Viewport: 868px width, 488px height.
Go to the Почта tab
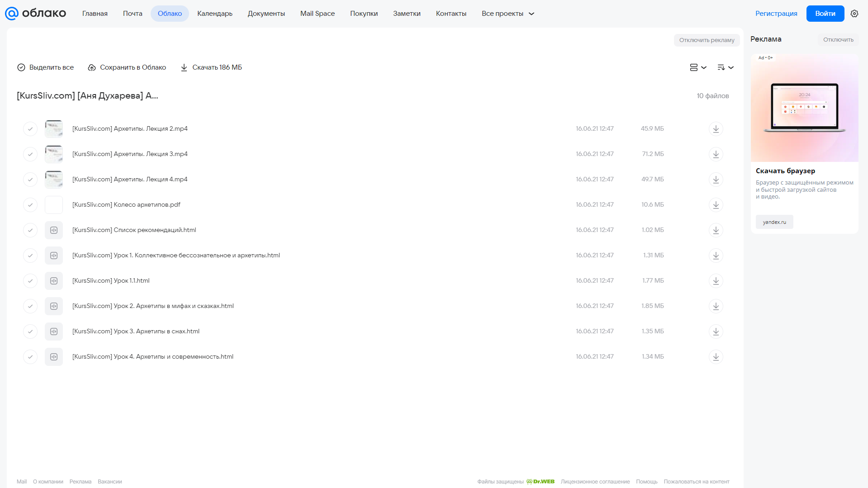click(133, 14)
